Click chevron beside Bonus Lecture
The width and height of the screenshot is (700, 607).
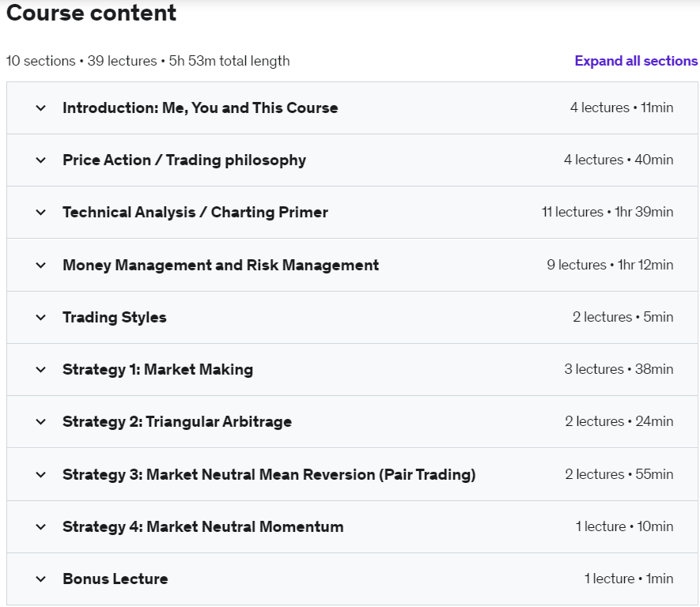(41, 579)
